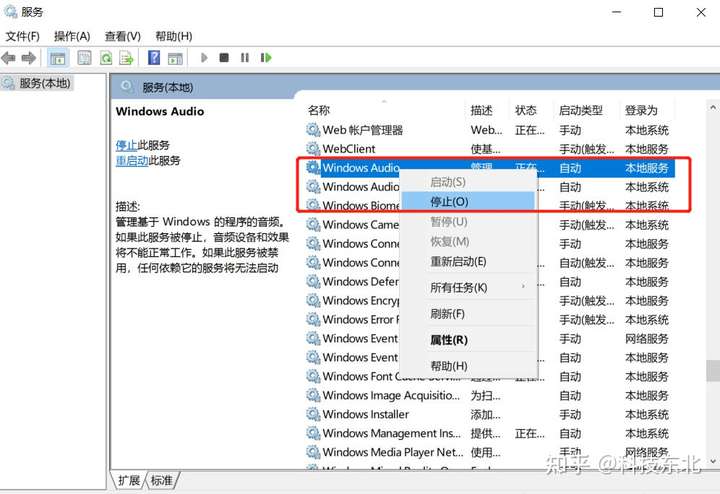
Task: Select the Windows Camera service row
Action: (489, 225)
